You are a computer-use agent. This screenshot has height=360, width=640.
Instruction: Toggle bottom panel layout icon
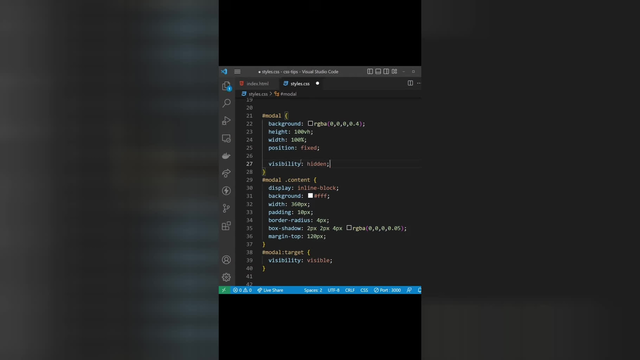click(378, 71)
